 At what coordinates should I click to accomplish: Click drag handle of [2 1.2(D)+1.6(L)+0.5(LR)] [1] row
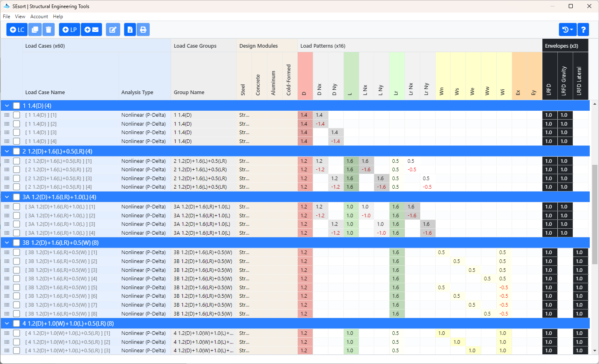7,161
